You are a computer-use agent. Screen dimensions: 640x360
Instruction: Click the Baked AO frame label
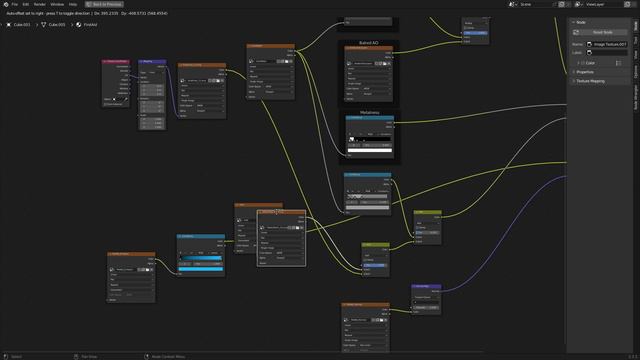coord(369,43)
